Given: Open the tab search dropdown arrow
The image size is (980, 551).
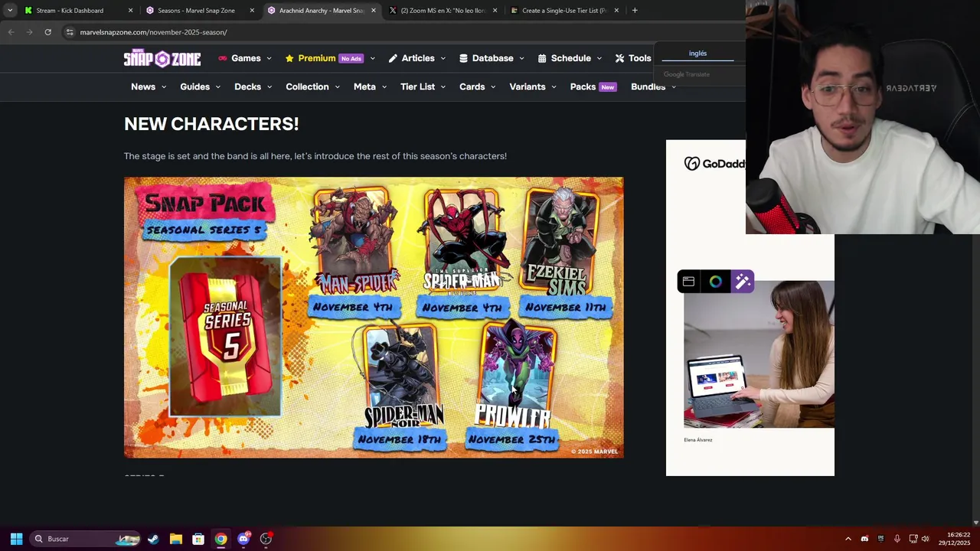Looking at the screenshot, I should [x=10, y=10].
